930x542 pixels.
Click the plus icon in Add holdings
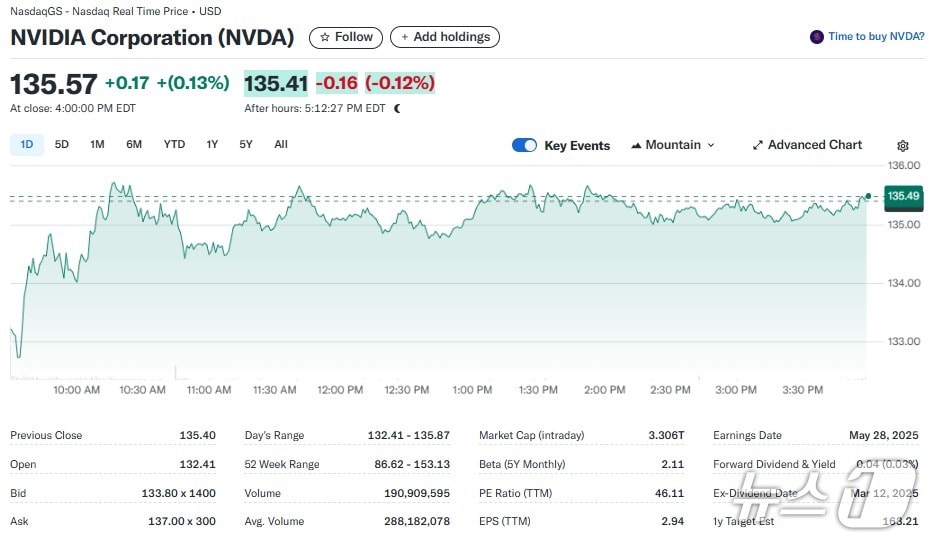tap(405, 37)
